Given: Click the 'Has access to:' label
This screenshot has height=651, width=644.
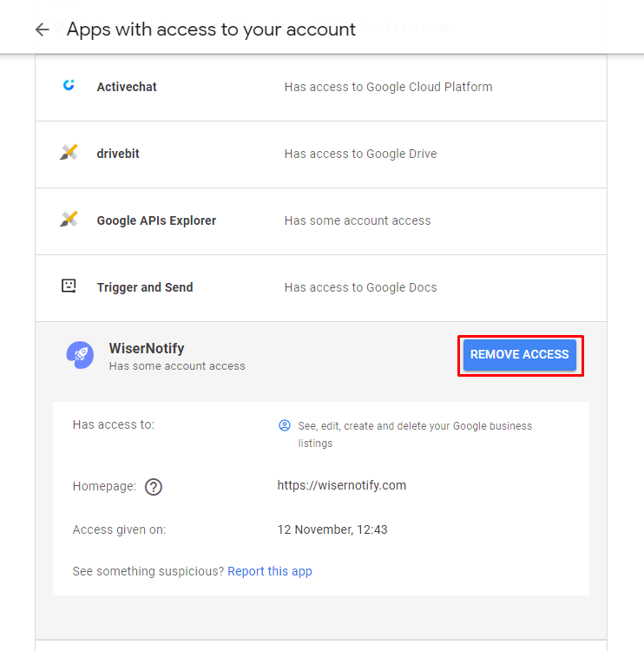Looking at the screenshot, I should coord(114,424).
